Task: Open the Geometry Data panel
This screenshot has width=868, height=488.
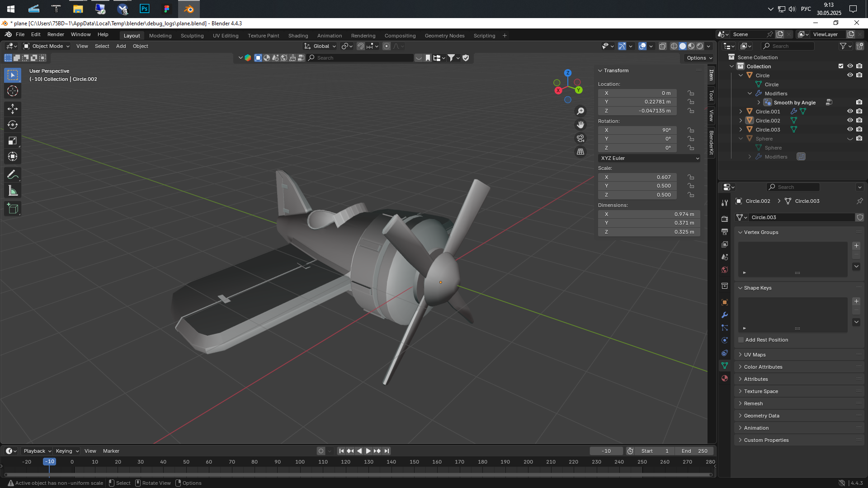Action: pyautogui.click(x=761, y=415)
